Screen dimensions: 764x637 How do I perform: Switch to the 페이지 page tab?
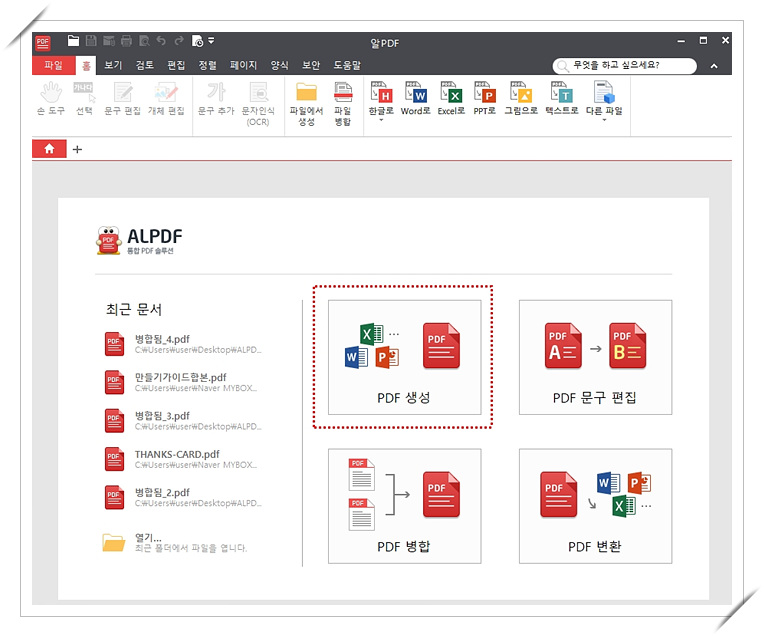pyautogui.click(x=243, y=65)
